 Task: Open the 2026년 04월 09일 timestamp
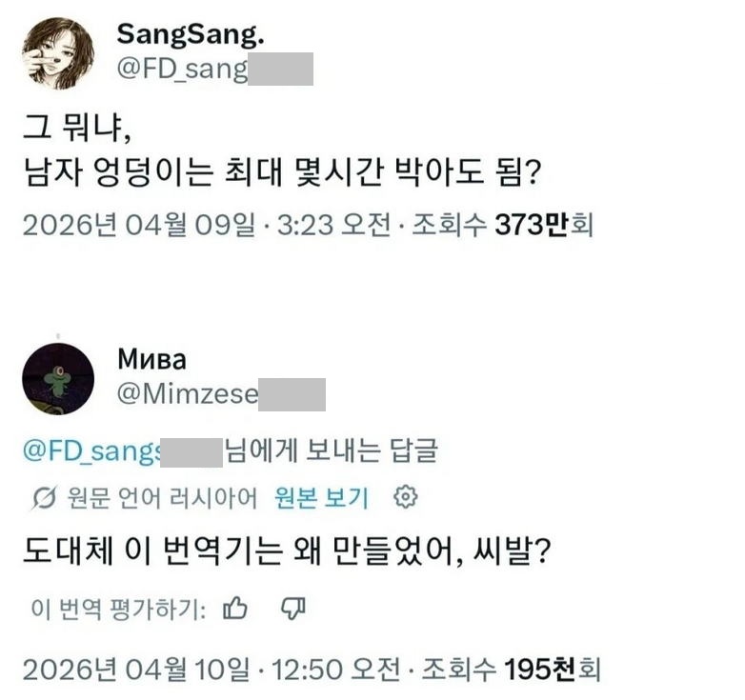(x=139, y=226)
